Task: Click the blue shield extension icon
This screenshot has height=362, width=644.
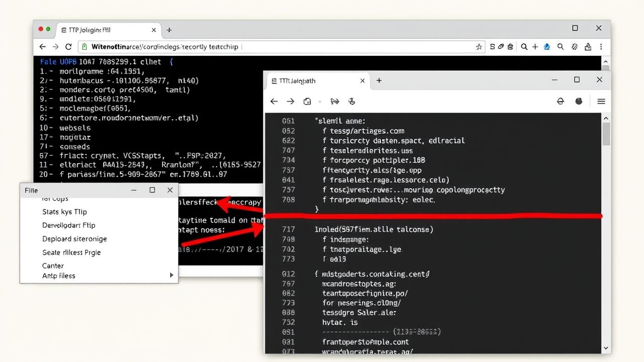Action: 548,47
